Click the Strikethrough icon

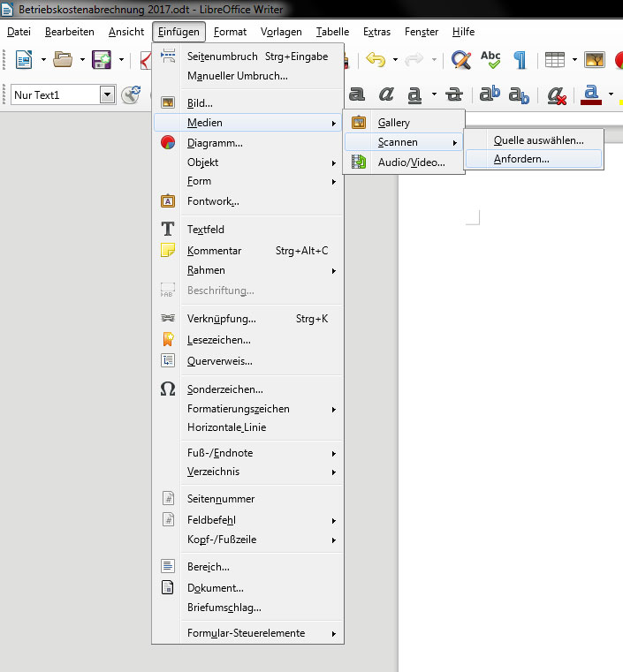[x=453, y=94]
